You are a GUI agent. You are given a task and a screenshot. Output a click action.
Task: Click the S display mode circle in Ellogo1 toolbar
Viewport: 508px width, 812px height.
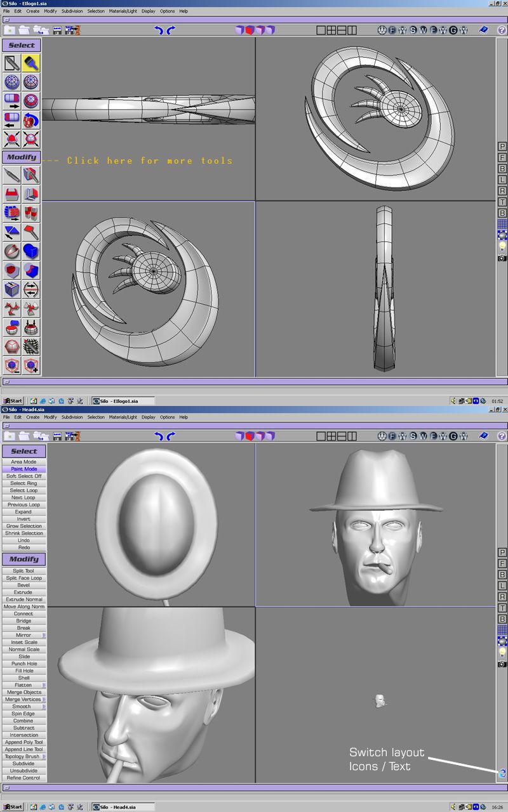click(413, 29)
